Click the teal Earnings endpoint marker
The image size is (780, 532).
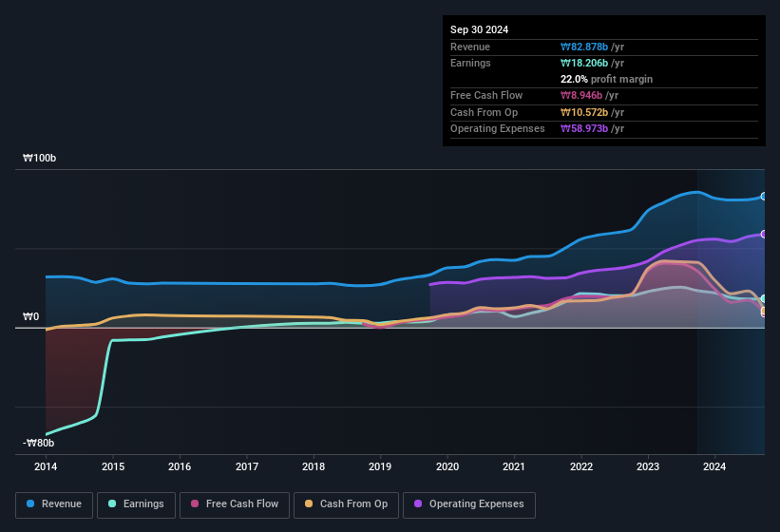click(764, 299)
